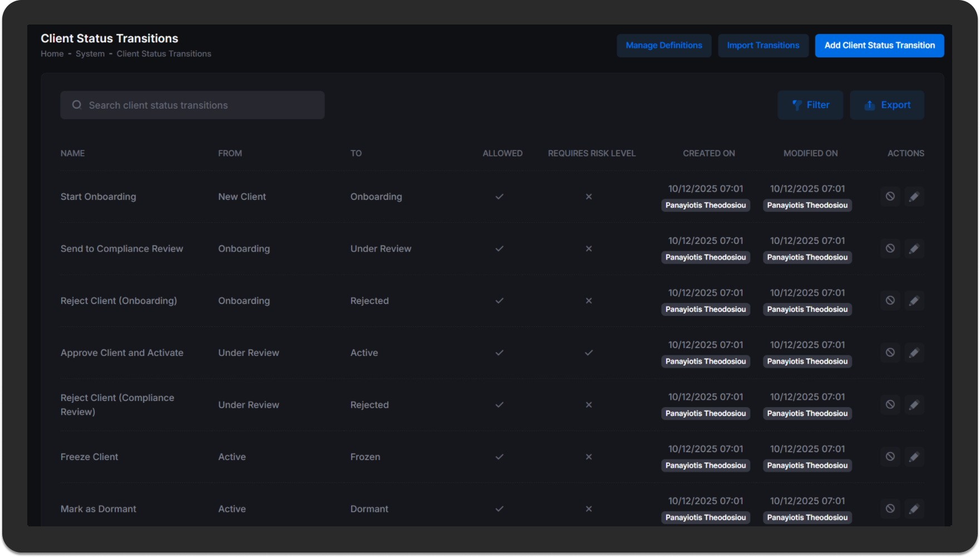Focus the search client status transitions field
Screen dimensions: 980x557
pos(200,105)
